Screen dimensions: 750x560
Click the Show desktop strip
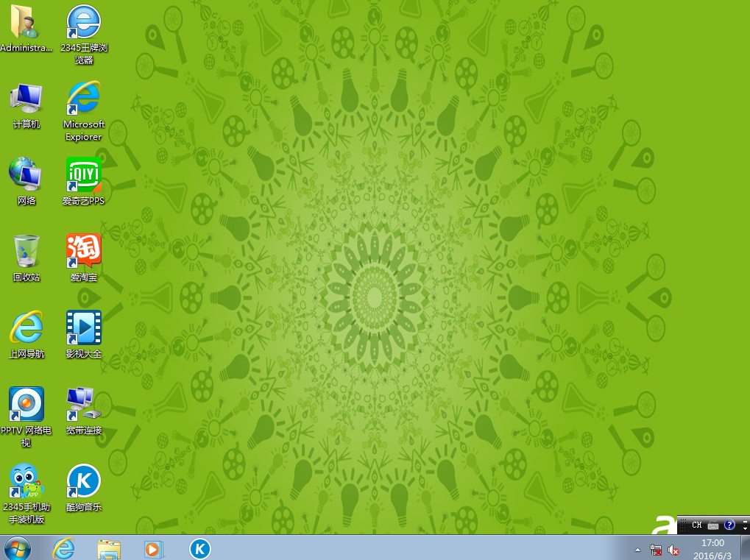coord(746,548)
